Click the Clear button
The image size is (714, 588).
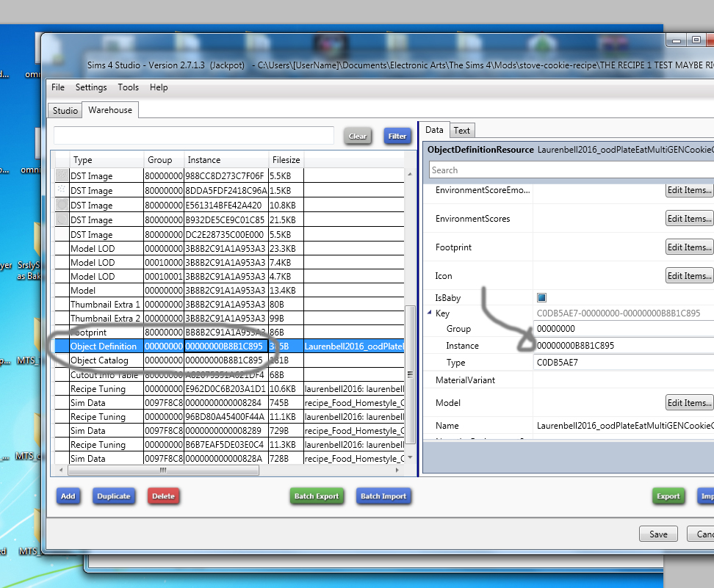pos(358,136)
